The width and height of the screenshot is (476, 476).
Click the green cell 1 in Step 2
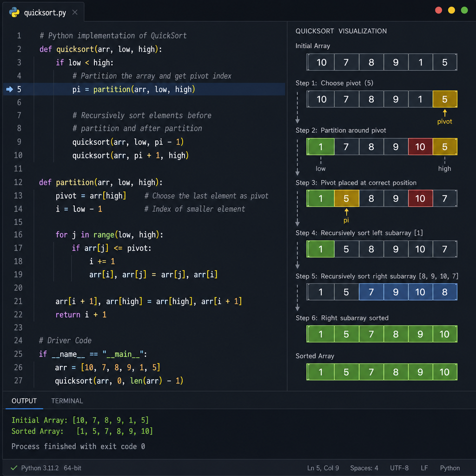pos(321,146)
